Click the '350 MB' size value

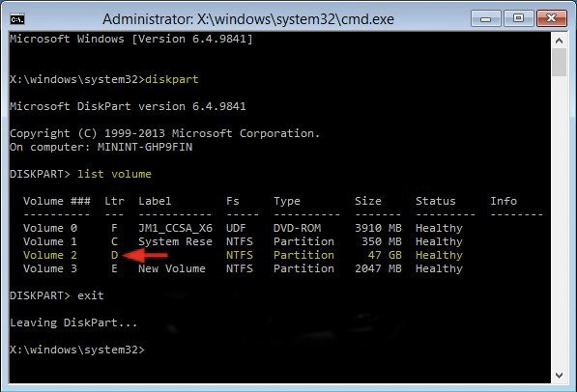(382, 241)
